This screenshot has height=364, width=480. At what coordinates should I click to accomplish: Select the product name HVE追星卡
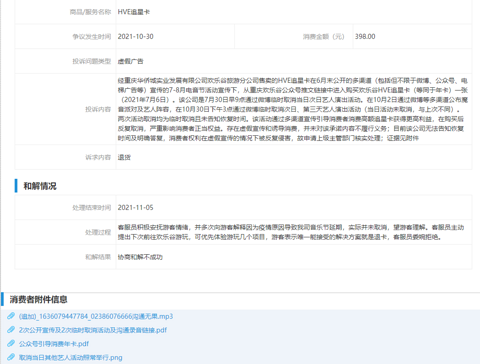click(134, 12)
